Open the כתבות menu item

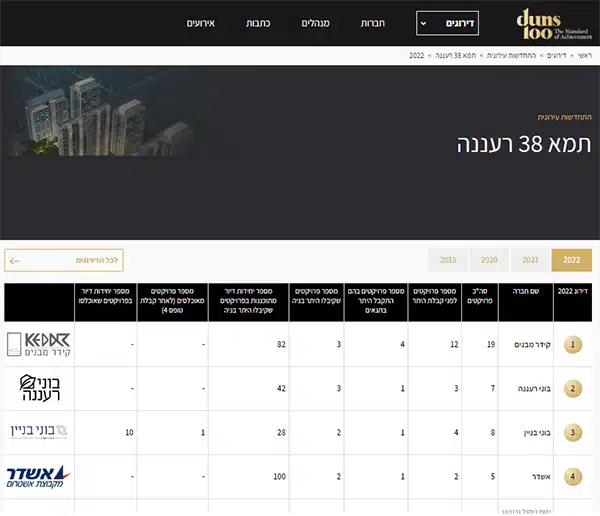point(258,23)
